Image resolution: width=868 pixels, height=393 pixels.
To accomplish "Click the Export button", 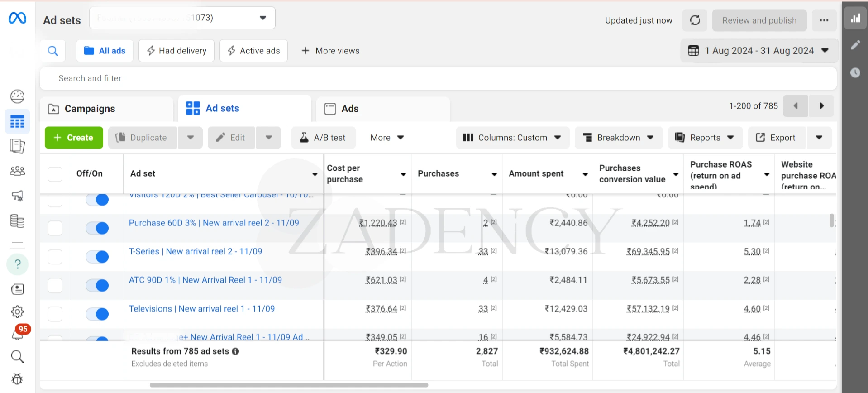I will [x=777, y=138].
